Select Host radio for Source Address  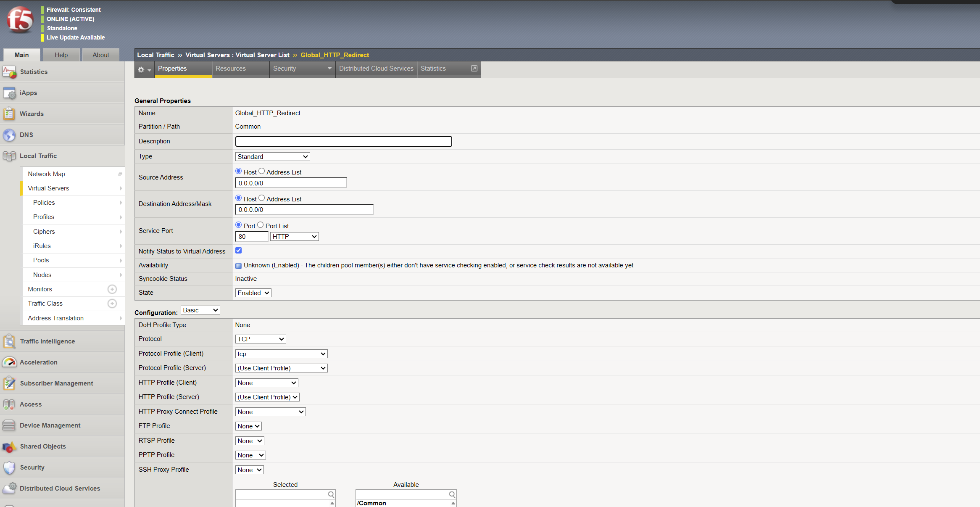[x=238, y=171]
